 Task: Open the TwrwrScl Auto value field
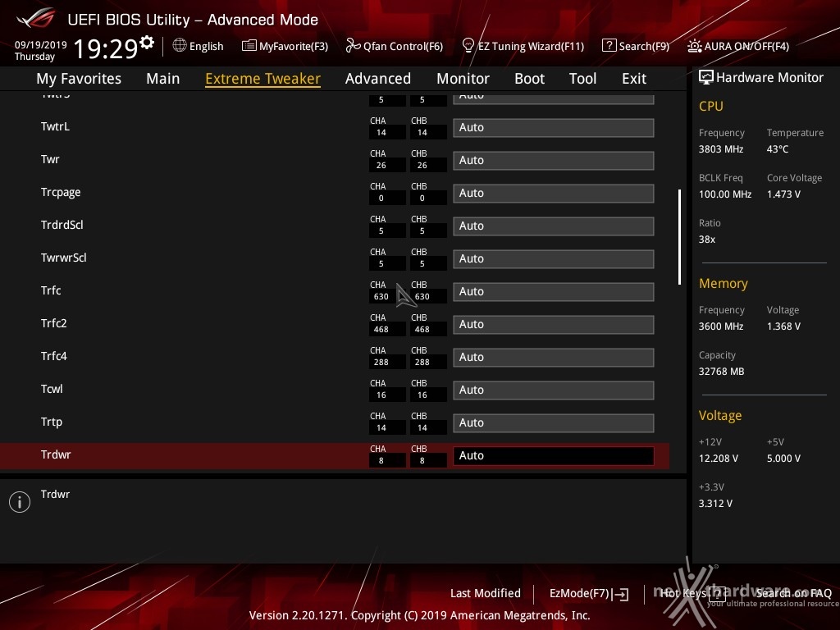[554, 258]
